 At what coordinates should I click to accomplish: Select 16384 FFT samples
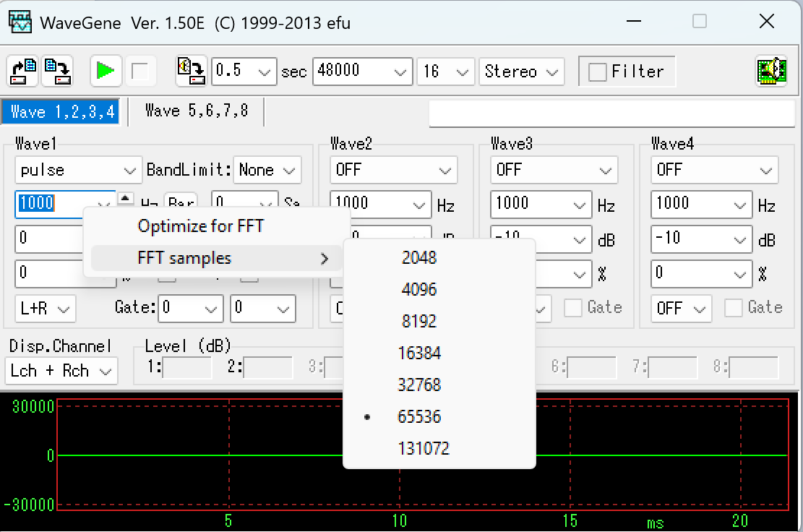(x=439, y=353)
